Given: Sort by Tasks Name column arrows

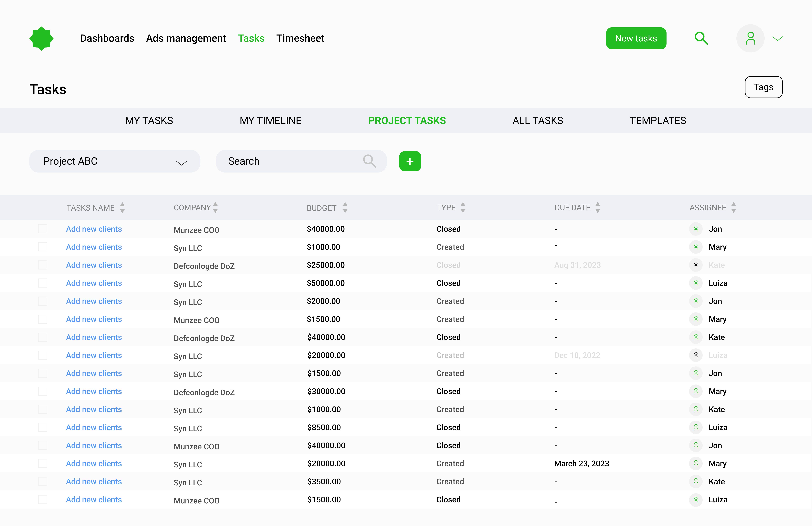Looking at the screenshot, I should pos(123,208).
